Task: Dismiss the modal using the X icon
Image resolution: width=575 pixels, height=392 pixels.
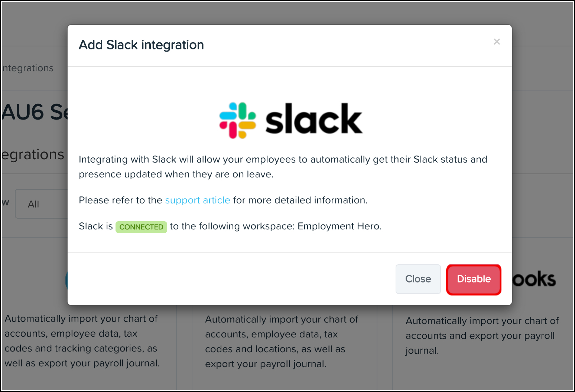Action: coord(497,42)
